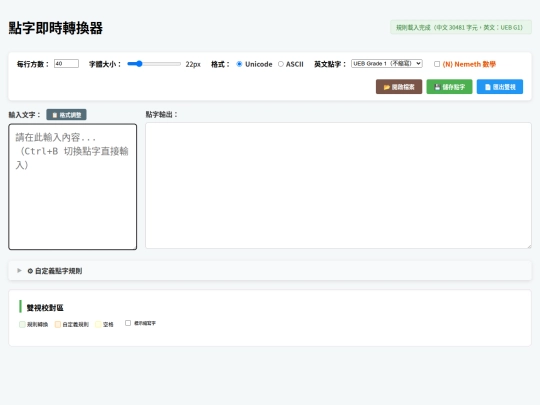Click the cells-per-line field showing 40
This screenshot has height=405, width=540.
click(x=66, y=64)
